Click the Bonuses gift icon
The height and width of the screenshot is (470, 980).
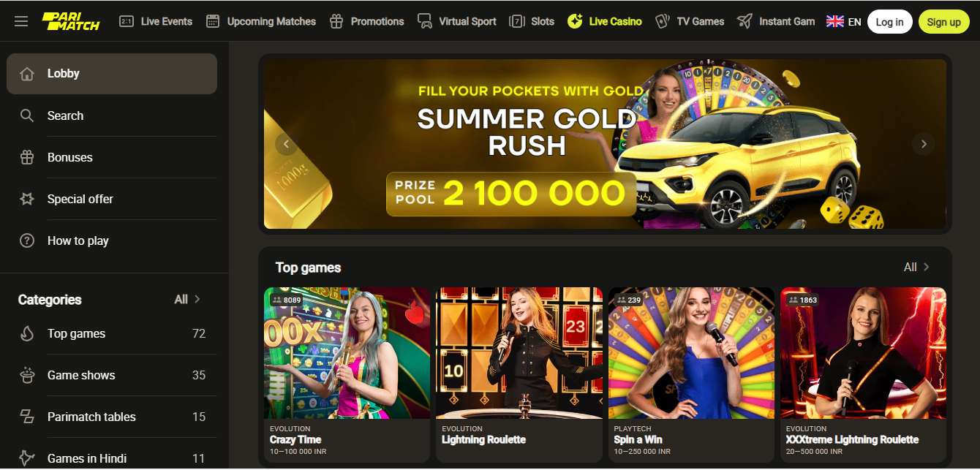pyautogui.click(x=27, y=157)
